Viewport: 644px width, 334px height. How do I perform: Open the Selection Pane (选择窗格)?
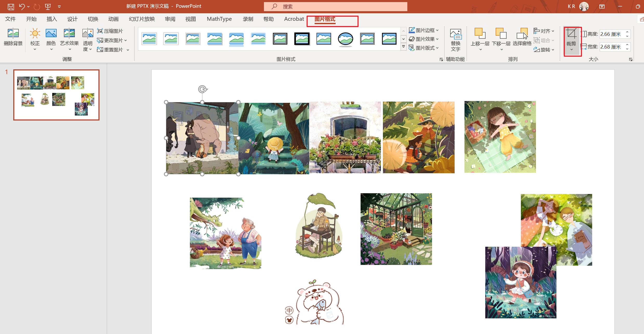522,34
